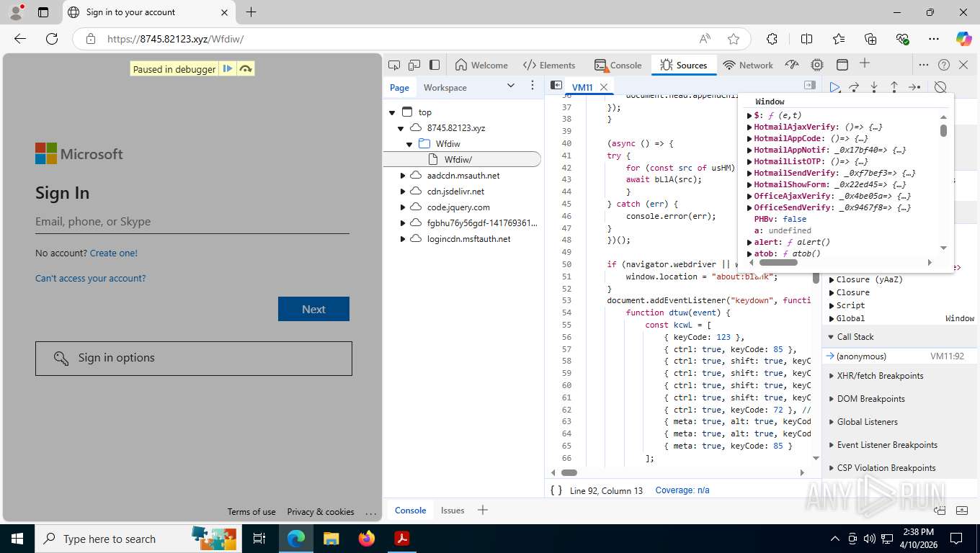This screenshot has height=553, width=980.
Task: Open Edge Collections icon
Action: click(870, 39)
